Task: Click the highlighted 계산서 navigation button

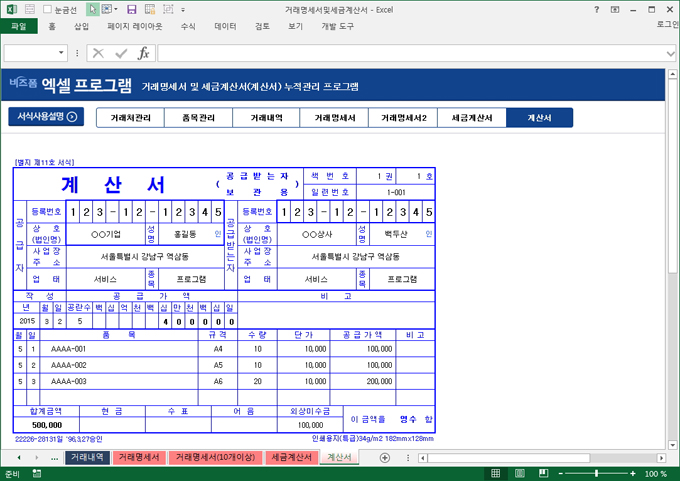Action: (539, 118)
